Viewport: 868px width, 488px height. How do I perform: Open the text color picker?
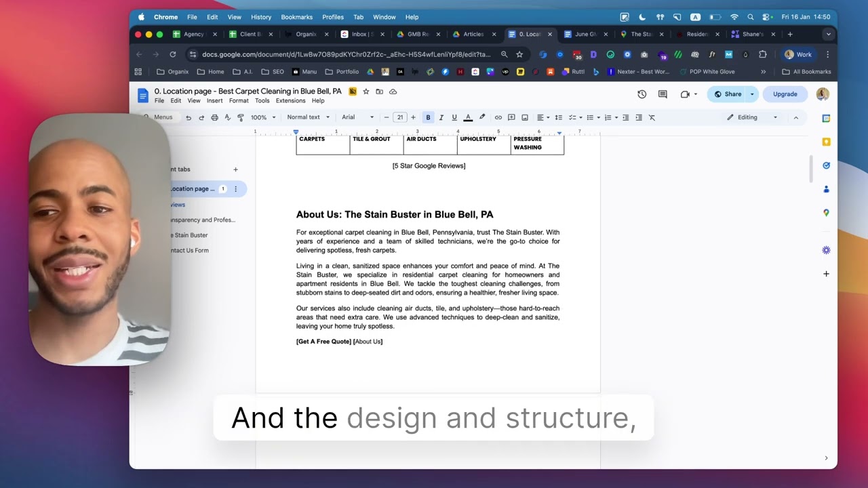468,117
